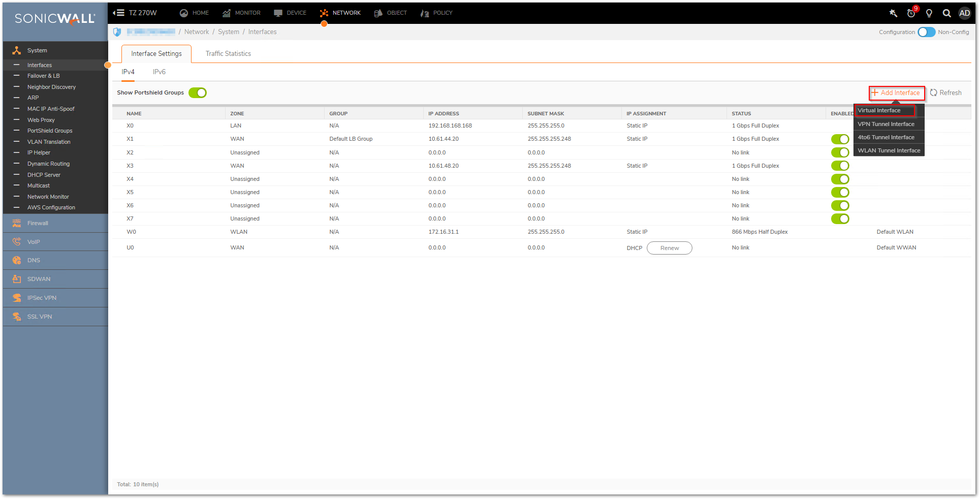Click the lightbulb tips icon
Viewport: 980px width, 499px height.
[929, 13]
